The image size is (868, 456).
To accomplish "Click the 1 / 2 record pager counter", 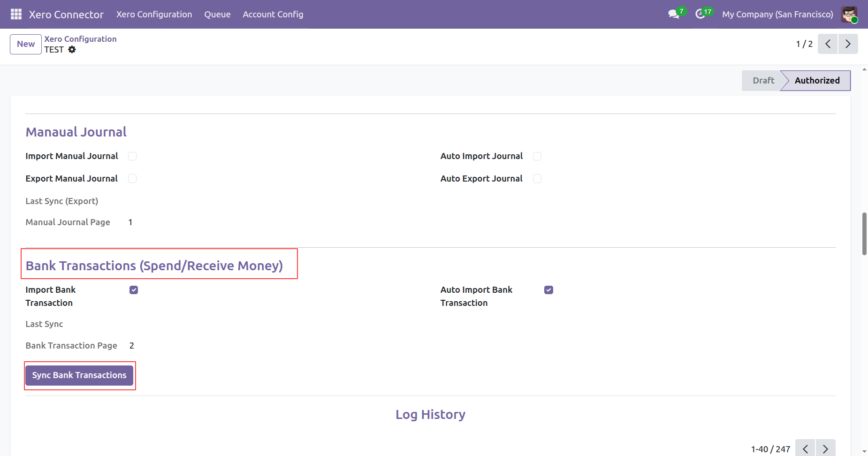I will pyautogui.click(x=804, y=44).
